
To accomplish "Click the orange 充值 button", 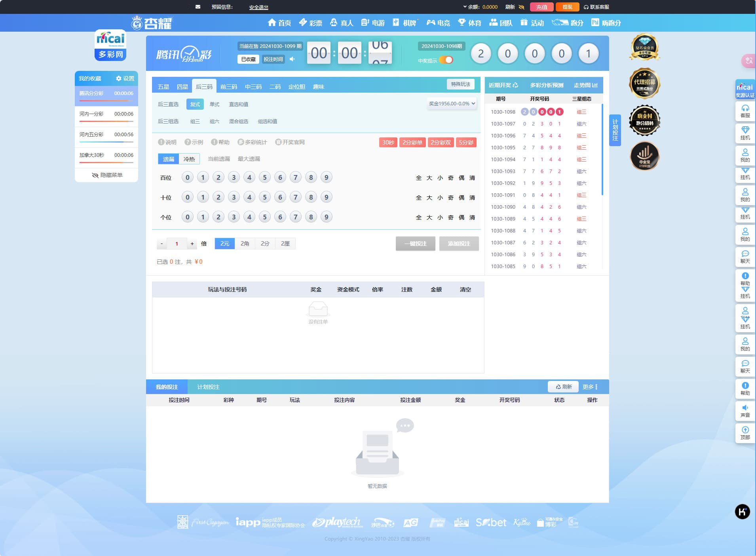I will click(x=541, y=7).
